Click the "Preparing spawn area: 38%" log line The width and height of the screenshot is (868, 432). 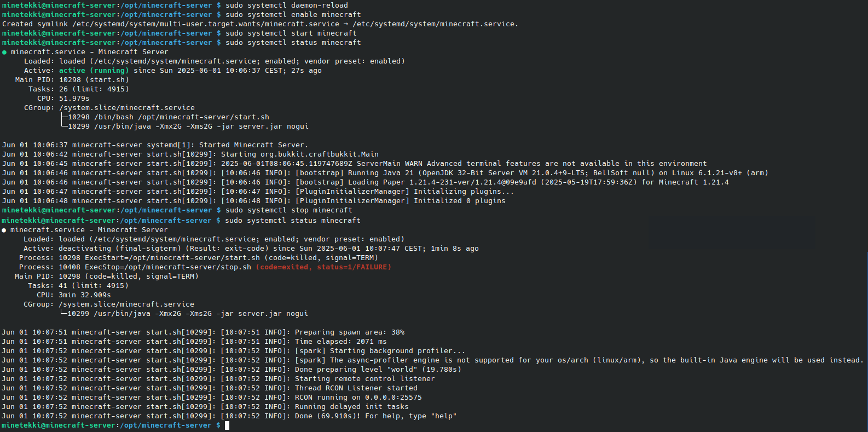tap(203, 332)
